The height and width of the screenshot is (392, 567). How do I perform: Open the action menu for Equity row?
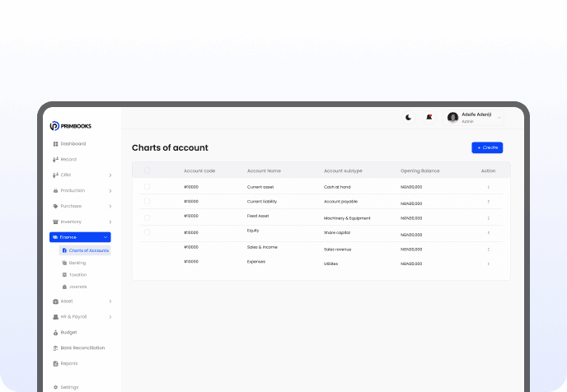pos(488,233)
